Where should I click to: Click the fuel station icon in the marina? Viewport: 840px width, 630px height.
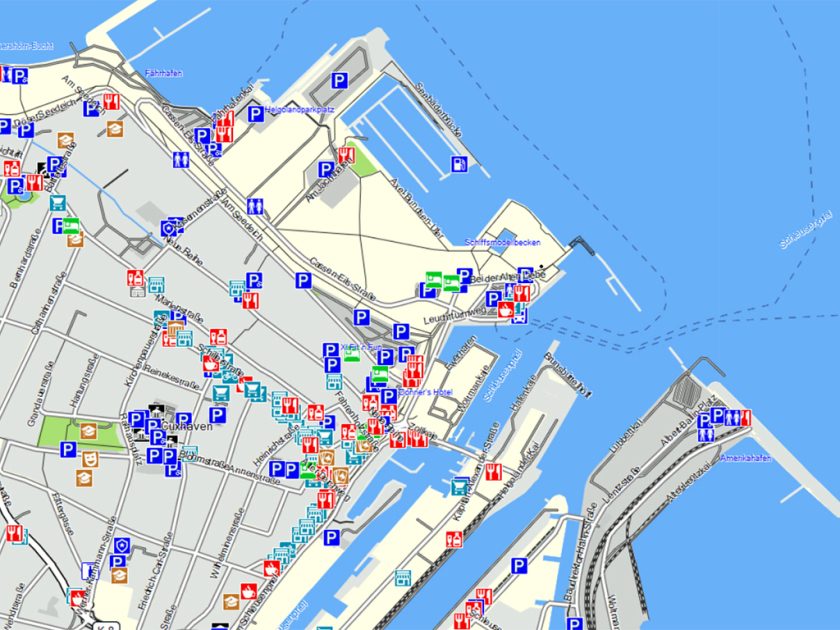(x=459, y=164)
